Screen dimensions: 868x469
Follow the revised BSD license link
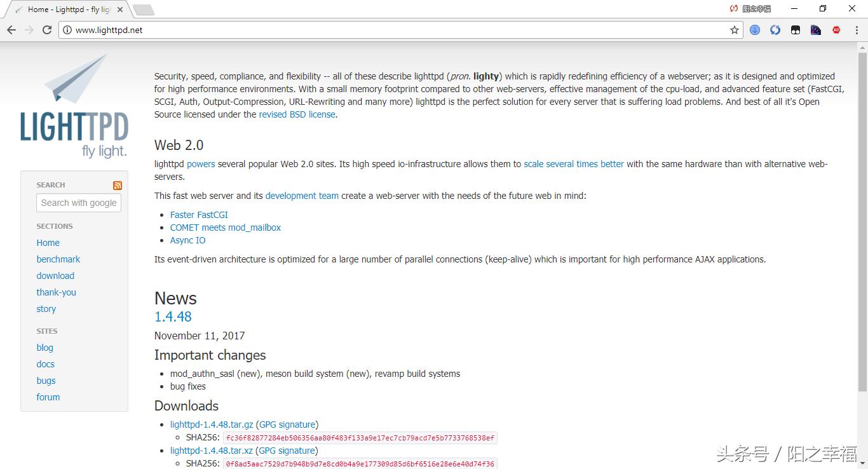coord(297,114)
